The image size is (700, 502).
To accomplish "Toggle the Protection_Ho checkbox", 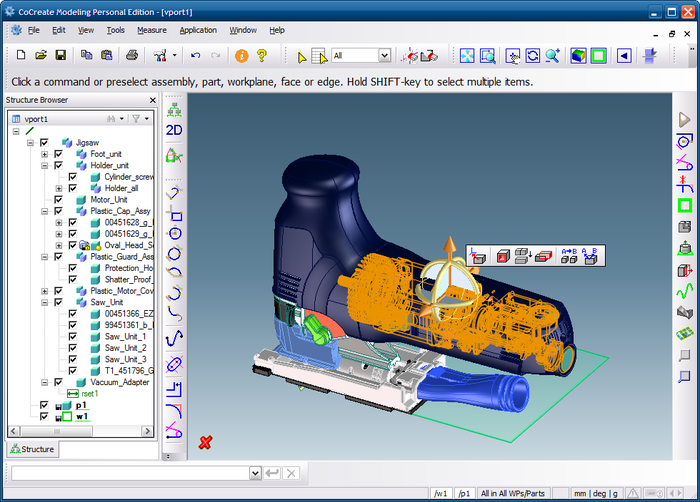I will [72, 268].
